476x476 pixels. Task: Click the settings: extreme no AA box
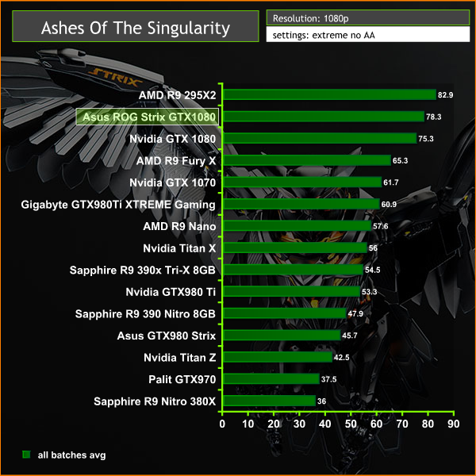368,34
